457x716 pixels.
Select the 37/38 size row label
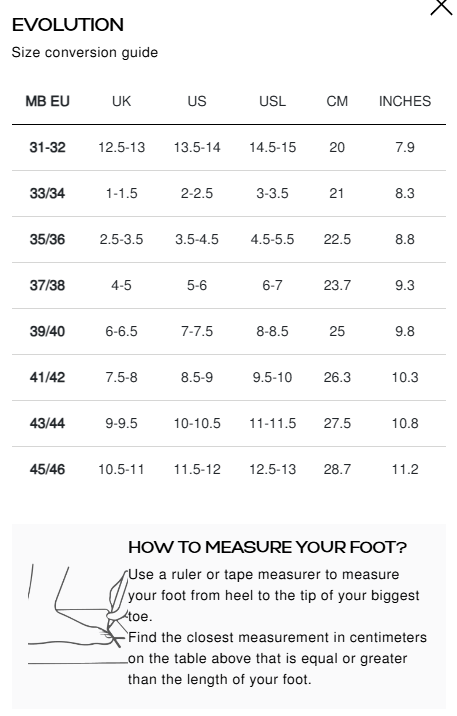click(47, 285)
